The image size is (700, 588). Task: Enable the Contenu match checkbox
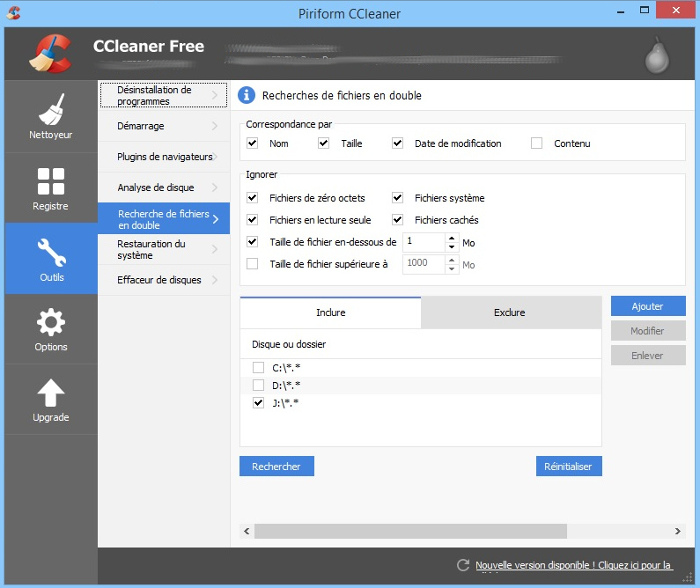(x=537, y=143)
